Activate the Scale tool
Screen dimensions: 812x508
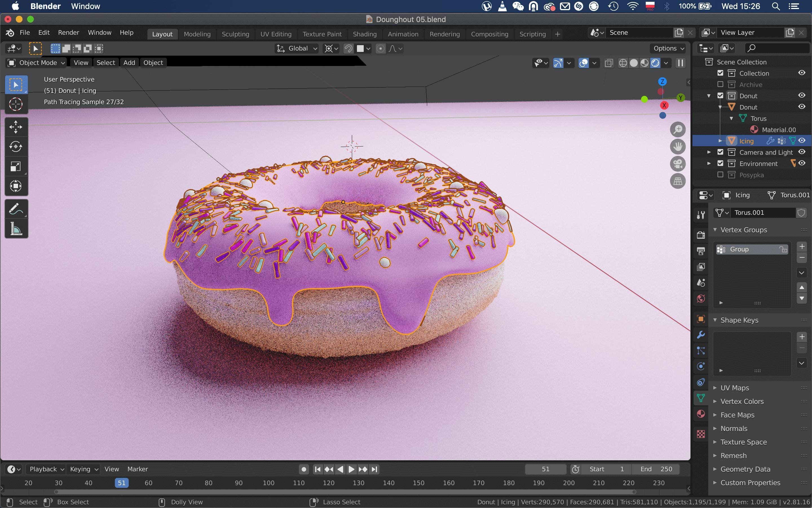(16, 166)
